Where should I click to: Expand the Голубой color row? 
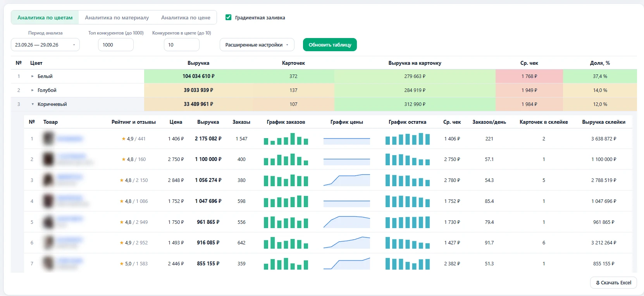(x=33, y=90)
